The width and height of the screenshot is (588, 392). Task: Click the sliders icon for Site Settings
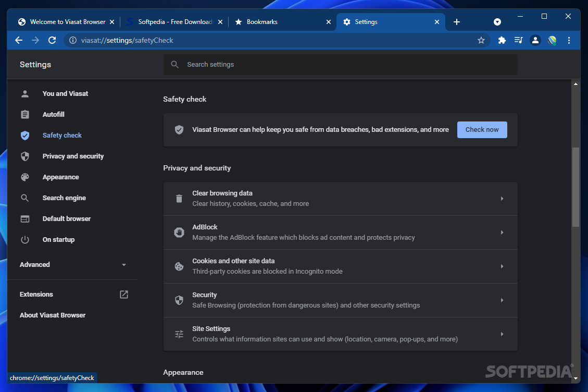(x=179, y=334)
